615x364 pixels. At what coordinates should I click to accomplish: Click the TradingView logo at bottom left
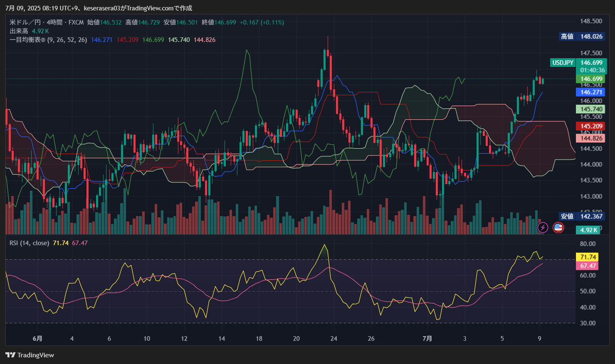tap(30, 355)
